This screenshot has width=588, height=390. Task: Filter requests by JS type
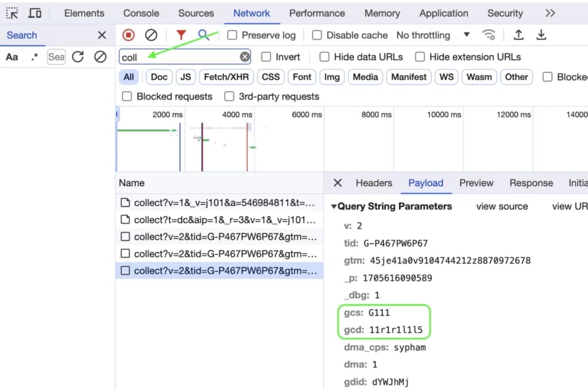click(x=185, y=77)
